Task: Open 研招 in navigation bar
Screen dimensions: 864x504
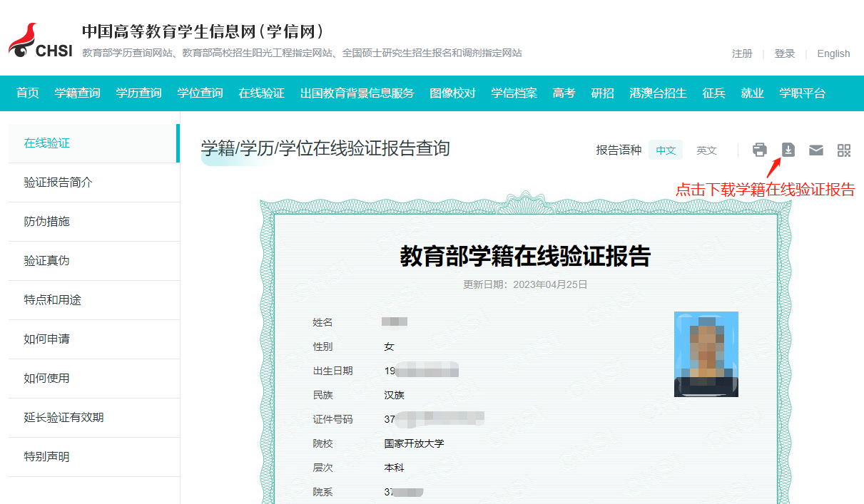Action: (603, 93)
